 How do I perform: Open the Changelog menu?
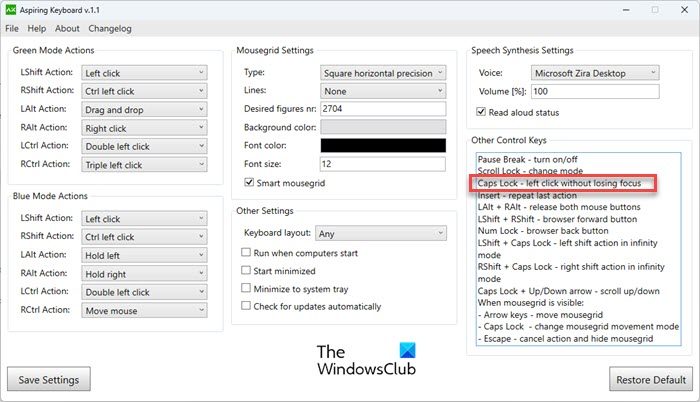(x=110, y=29)
